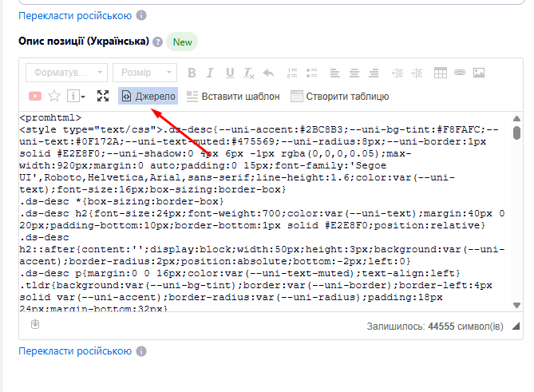Insert a table using the table icon
This screenshot has width=534, height=392.
click(440, 73)
